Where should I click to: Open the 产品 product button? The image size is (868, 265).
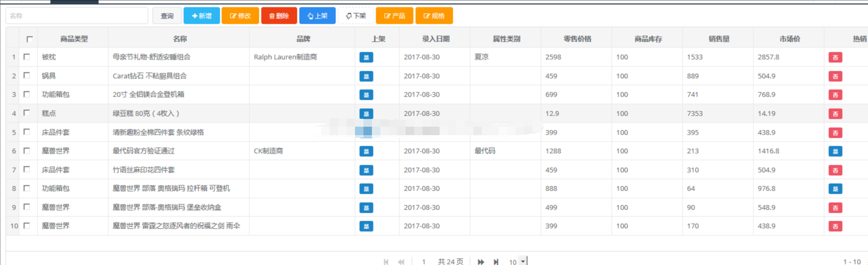pos(395,16)
